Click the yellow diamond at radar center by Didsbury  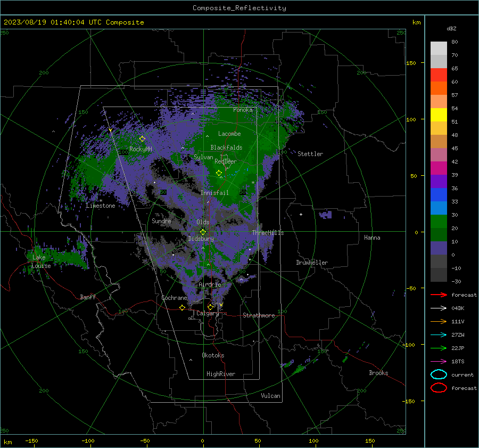coord(203,232)
